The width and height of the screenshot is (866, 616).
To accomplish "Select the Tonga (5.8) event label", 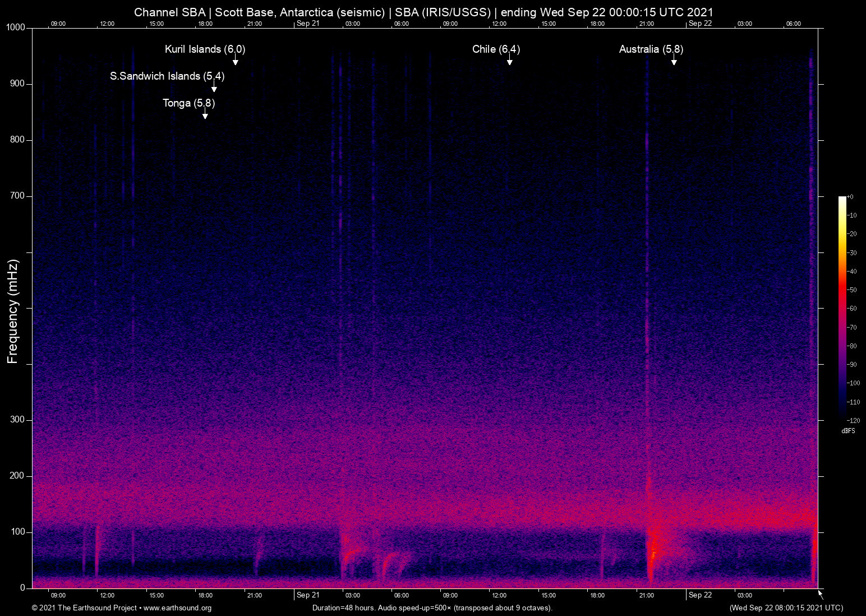I will click(188, 103).
